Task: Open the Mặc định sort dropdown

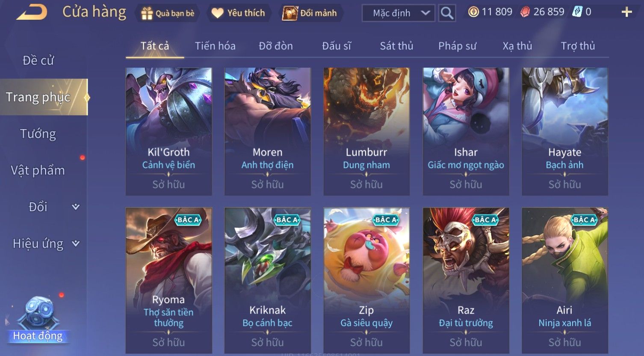Action: [399, 13]
